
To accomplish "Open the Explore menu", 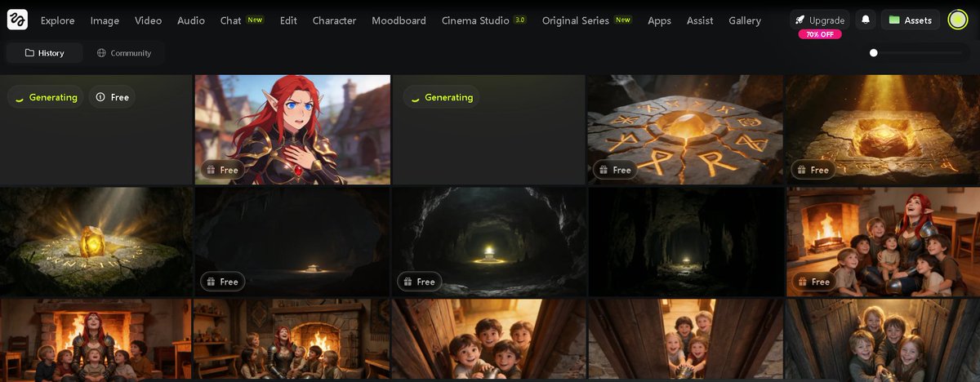I will (x=57, y=20).
